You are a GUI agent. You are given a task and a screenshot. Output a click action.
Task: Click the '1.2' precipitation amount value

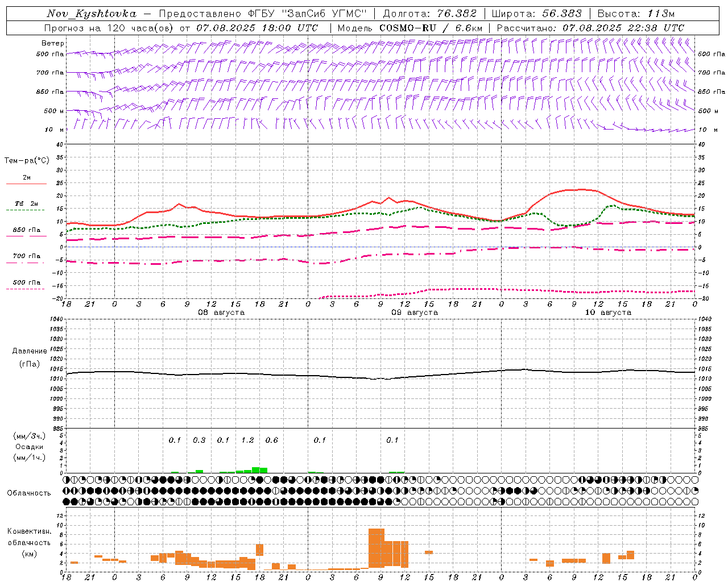tap(247, 440)
